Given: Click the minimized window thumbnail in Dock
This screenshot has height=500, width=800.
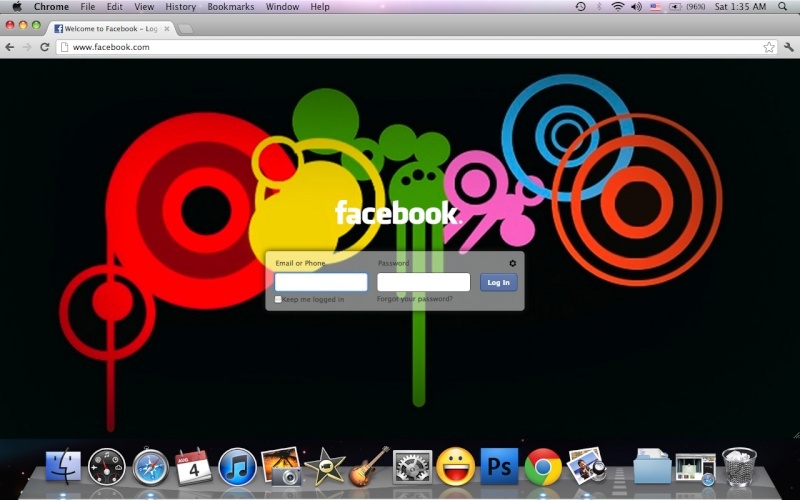Looking at the screenshot, I should click(x=695, y=468).
